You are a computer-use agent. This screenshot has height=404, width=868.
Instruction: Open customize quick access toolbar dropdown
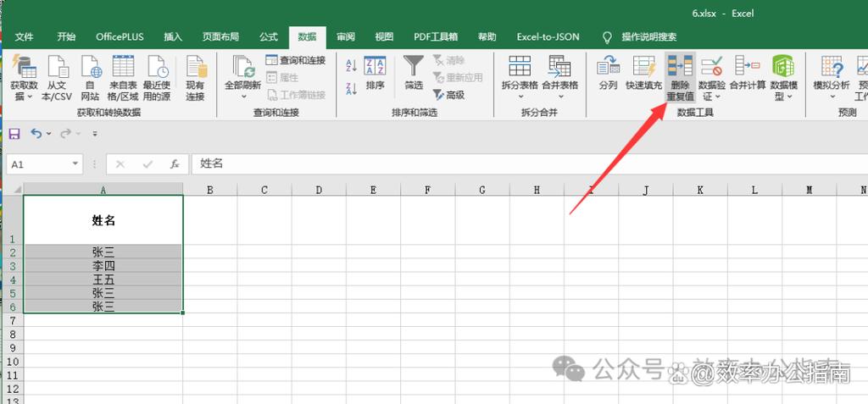pos(95,134)
